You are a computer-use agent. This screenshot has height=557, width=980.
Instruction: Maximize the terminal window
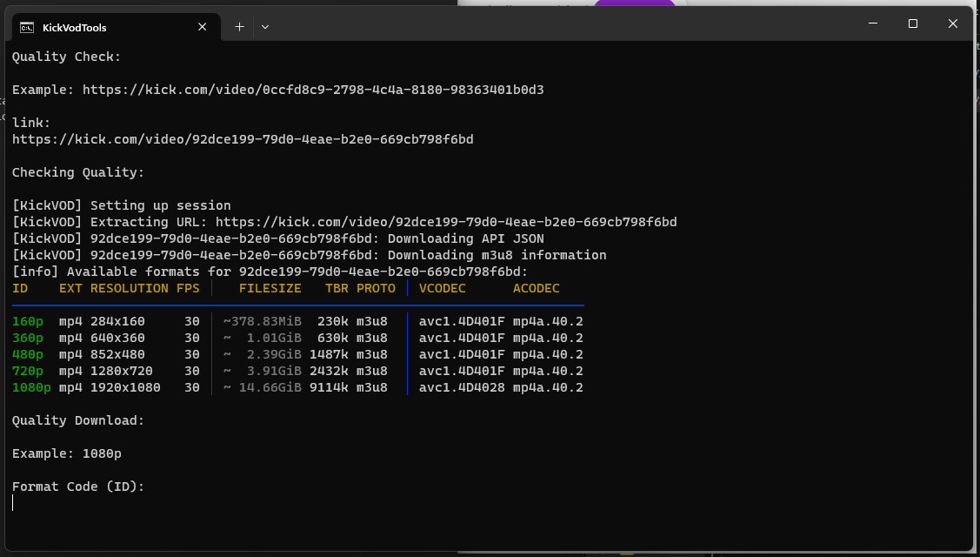coord(913,23)
